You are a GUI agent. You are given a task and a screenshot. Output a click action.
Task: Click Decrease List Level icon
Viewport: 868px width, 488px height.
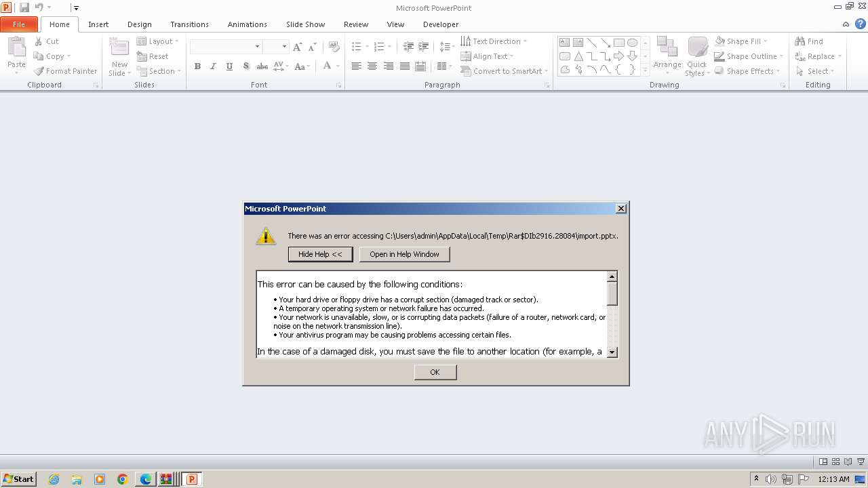[x=408, y=47]
